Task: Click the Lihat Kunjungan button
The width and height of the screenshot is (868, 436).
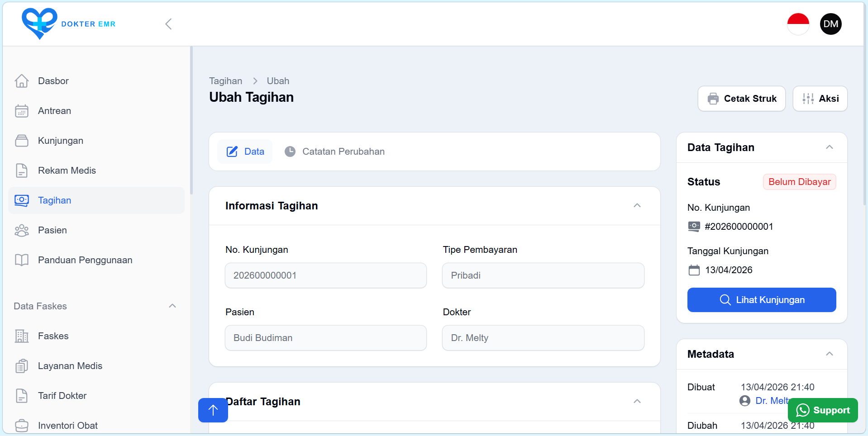Action: click(x=762, y=300)
